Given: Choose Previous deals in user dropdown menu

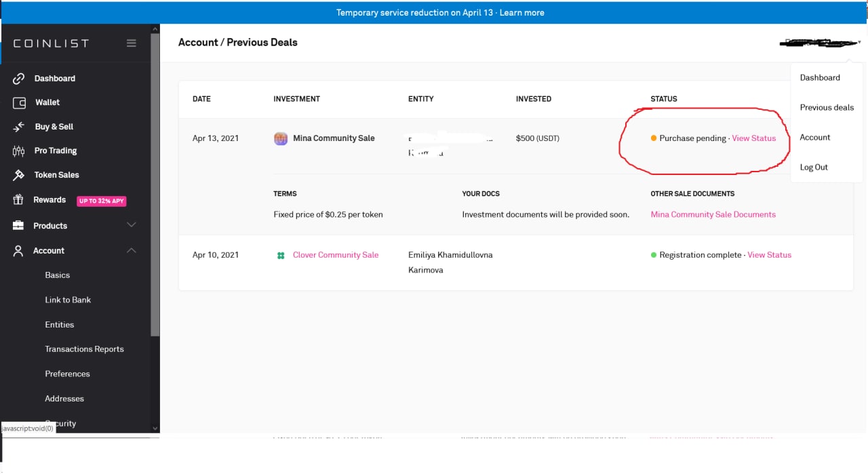Looking at the screenshot, I should [x=827, y=108].
